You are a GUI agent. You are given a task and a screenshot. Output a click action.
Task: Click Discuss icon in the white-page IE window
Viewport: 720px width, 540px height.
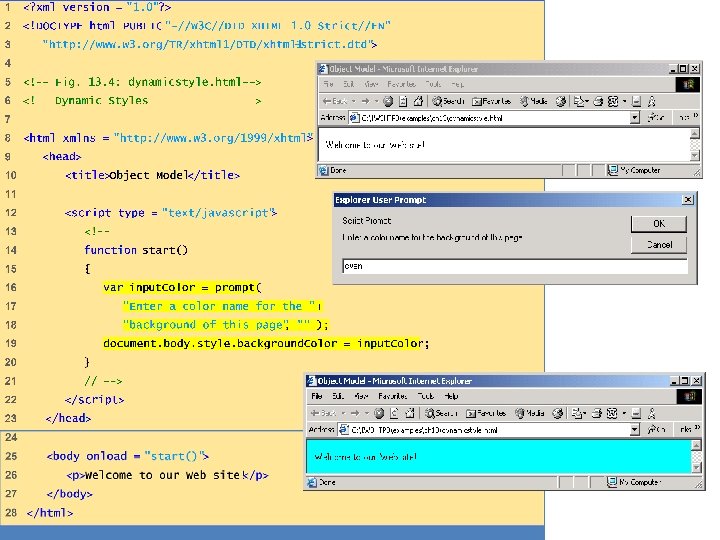pos(636,101)
